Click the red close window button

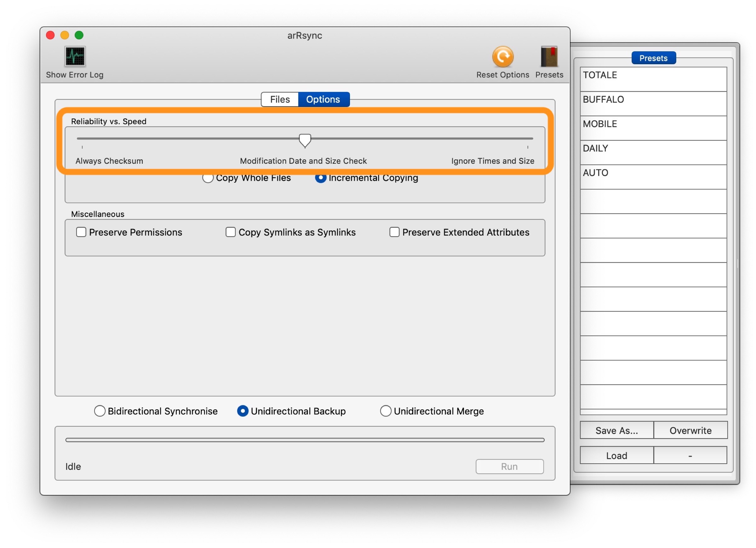(50, 35)
